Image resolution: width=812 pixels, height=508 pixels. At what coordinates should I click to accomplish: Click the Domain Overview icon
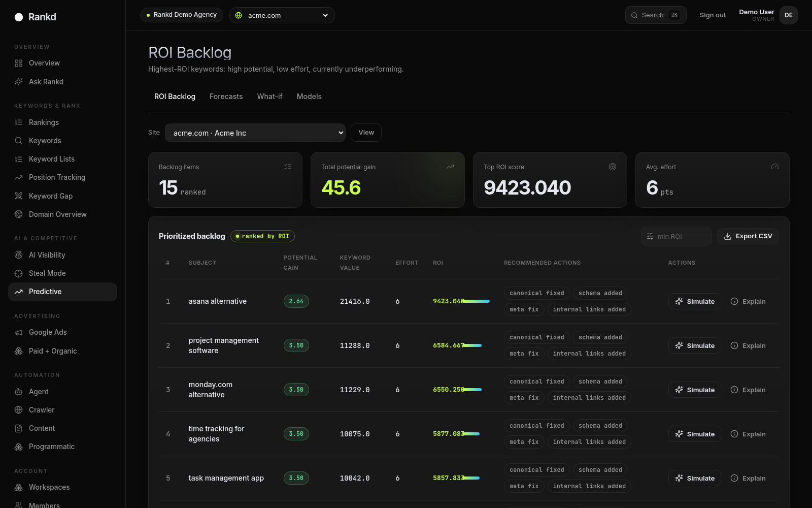19,214
